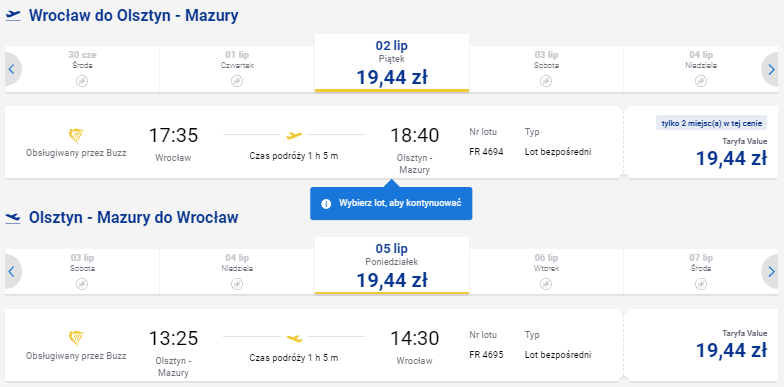Show later outbound dates with right arrow
Screen dimensions: 784x387
(x=772, y=70)
